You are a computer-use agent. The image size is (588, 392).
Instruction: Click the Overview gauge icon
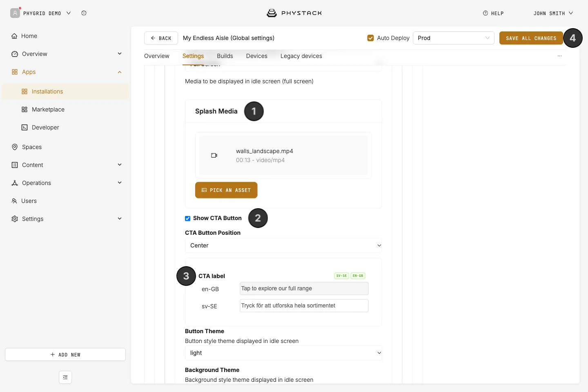click(15, 54)
